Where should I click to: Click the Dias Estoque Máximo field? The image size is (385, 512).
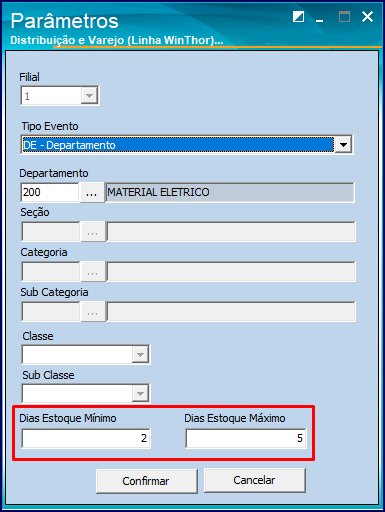click(x=246, y=438)
